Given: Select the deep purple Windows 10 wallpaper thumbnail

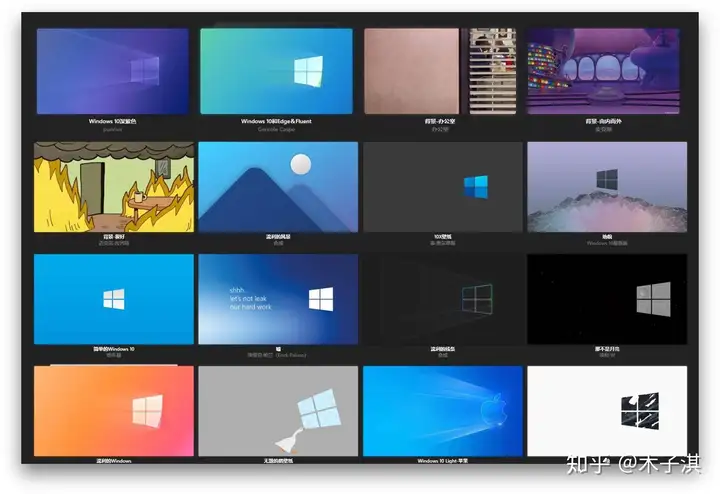Looking at the screenshot, I should click(x=112, y=71).
